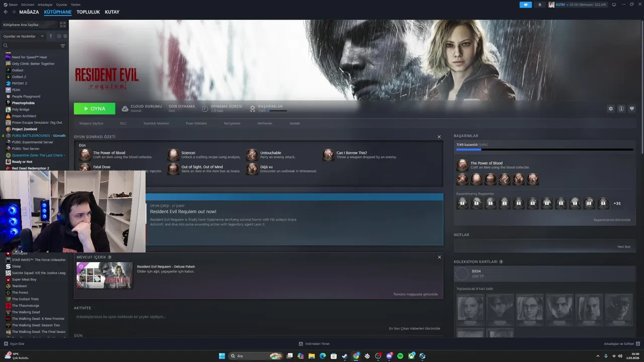
Task: Go back with the navigation back arrow
Action: click(x=6, y=12)
